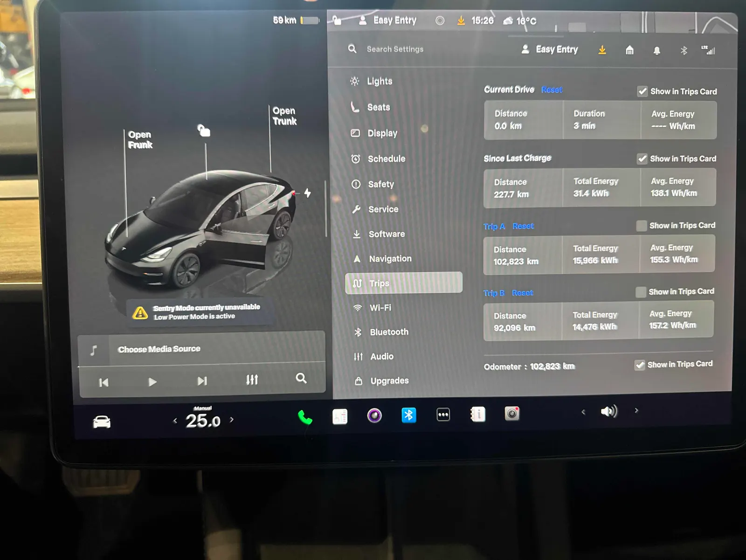Open the phone app in the dock
The height and width of the screenshot is (560, 746).
305,417
